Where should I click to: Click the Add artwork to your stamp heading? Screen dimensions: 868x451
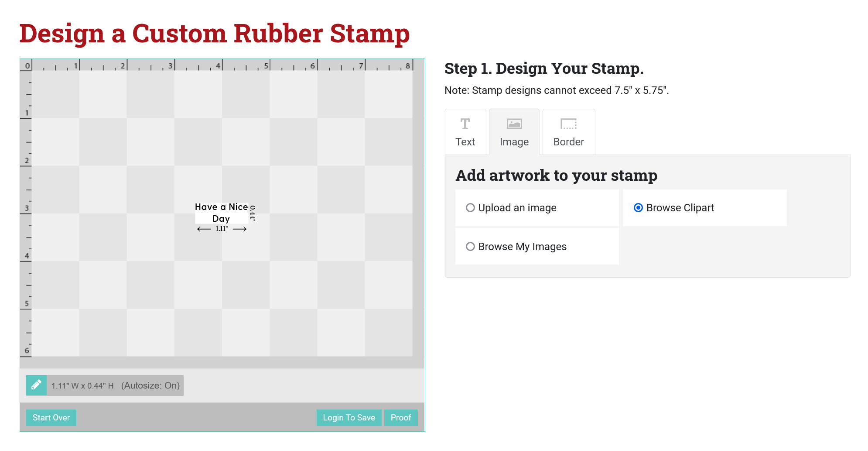point(556,175)
